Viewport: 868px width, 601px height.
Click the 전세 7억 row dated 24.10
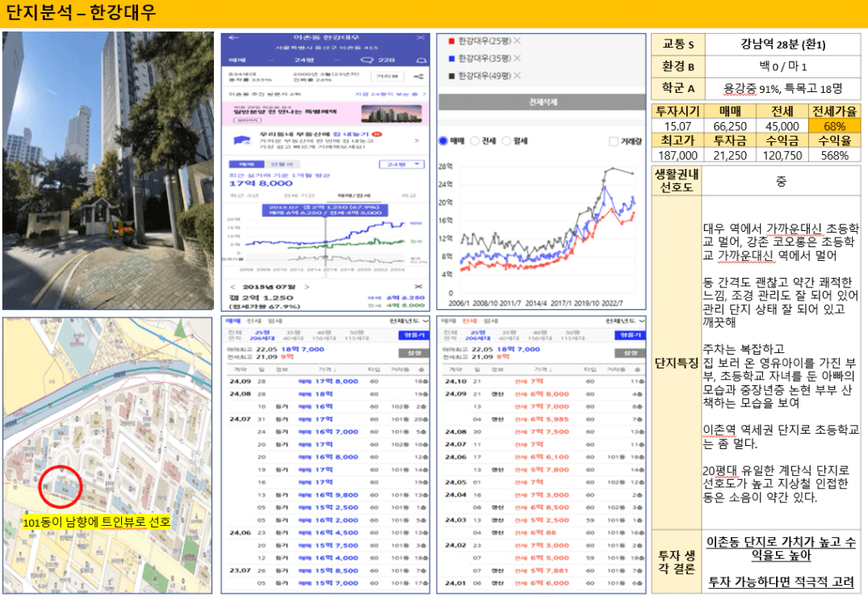coord(543,381)
